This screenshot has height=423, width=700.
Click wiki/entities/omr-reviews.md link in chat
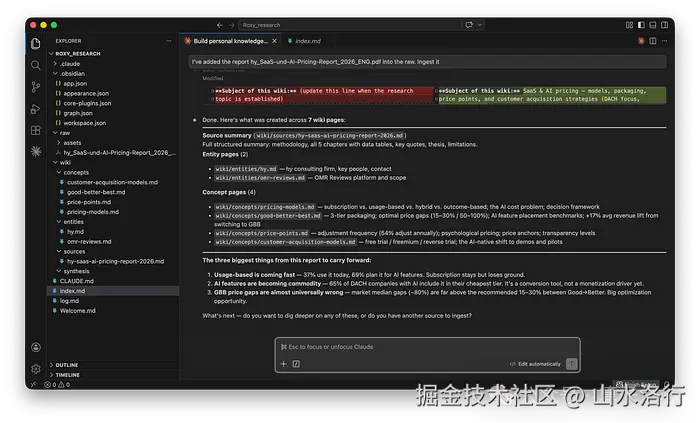(x=260, y=178)
